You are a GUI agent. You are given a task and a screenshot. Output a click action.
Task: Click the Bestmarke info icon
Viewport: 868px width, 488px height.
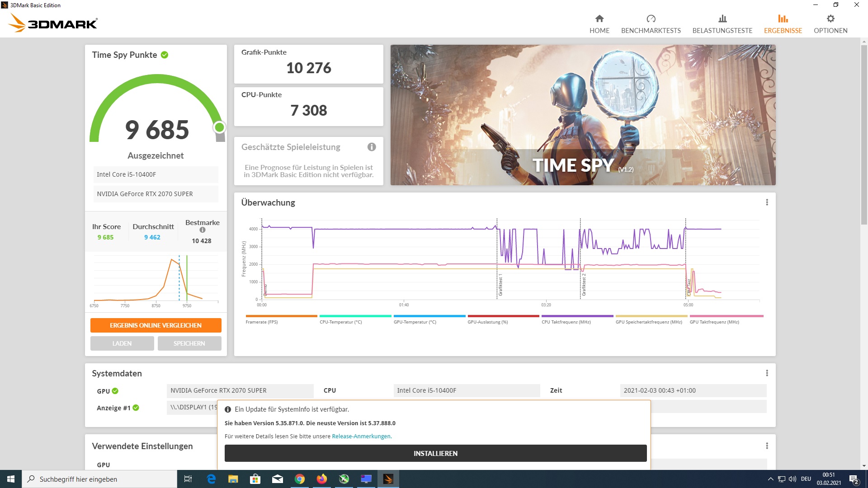tap(203, 230)
